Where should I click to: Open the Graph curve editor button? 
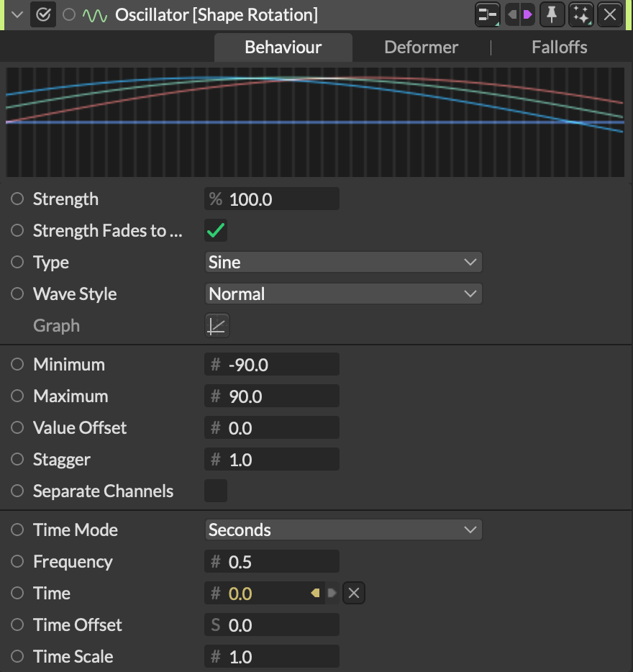click(x=217, y=326)
